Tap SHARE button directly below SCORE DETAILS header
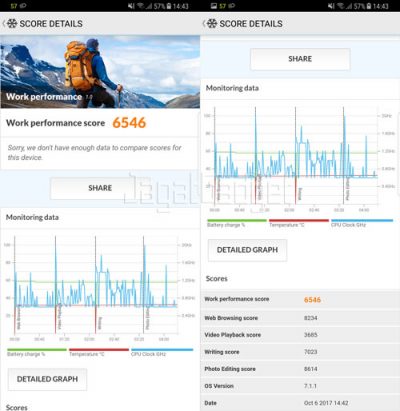The width and height of the screenshot is (400, 411). 300,59
